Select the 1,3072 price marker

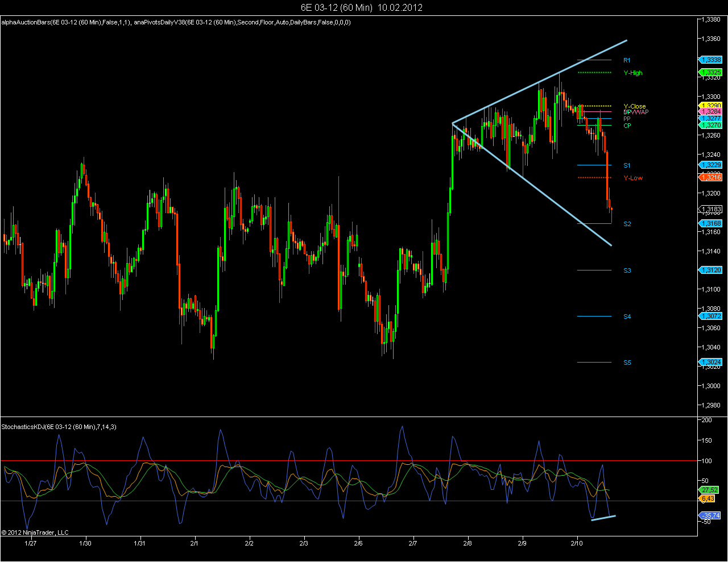click(710, 316)
